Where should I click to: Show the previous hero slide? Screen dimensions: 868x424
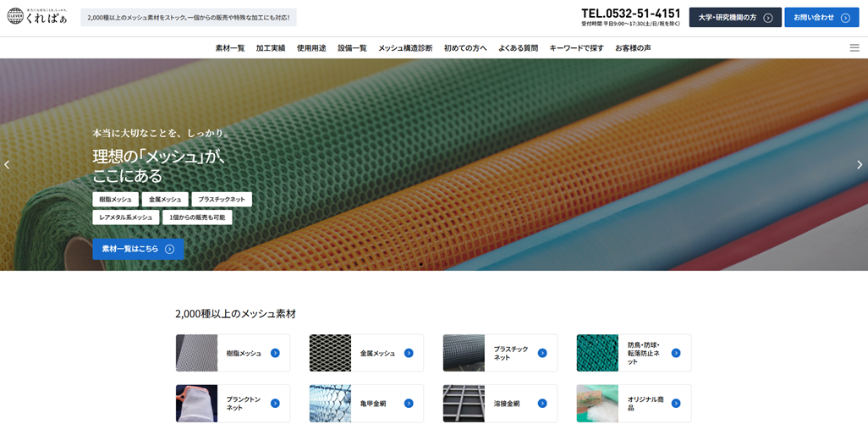[x=8, y=165]
